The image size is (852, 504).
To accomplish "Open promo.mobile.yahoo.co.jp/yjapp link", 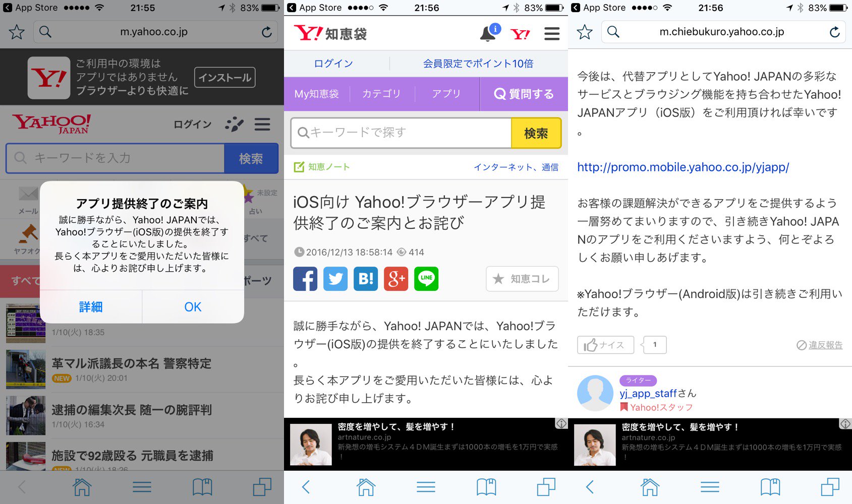I will pyautogui.click(x=683, y=167).
